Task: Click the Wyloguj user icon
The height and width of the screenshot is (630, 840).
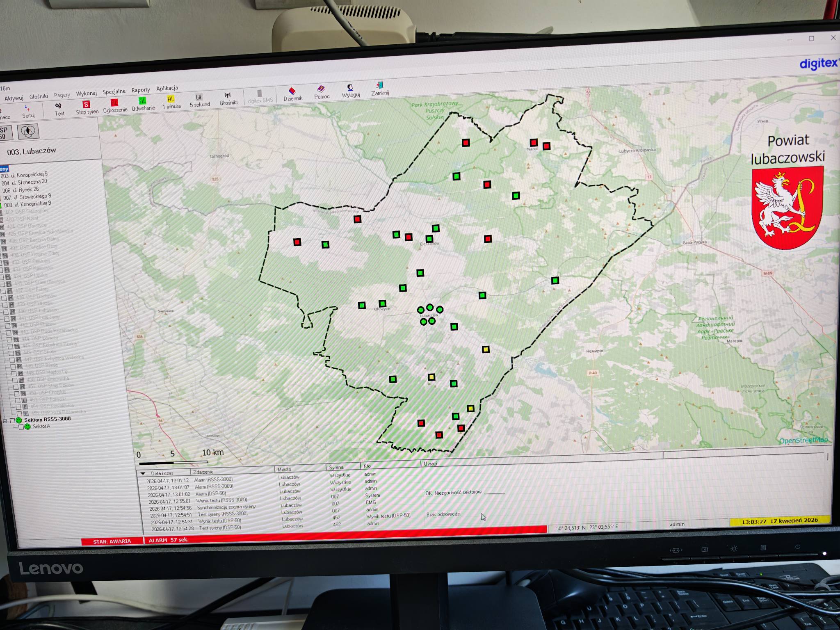Action: tap(350, 88)
